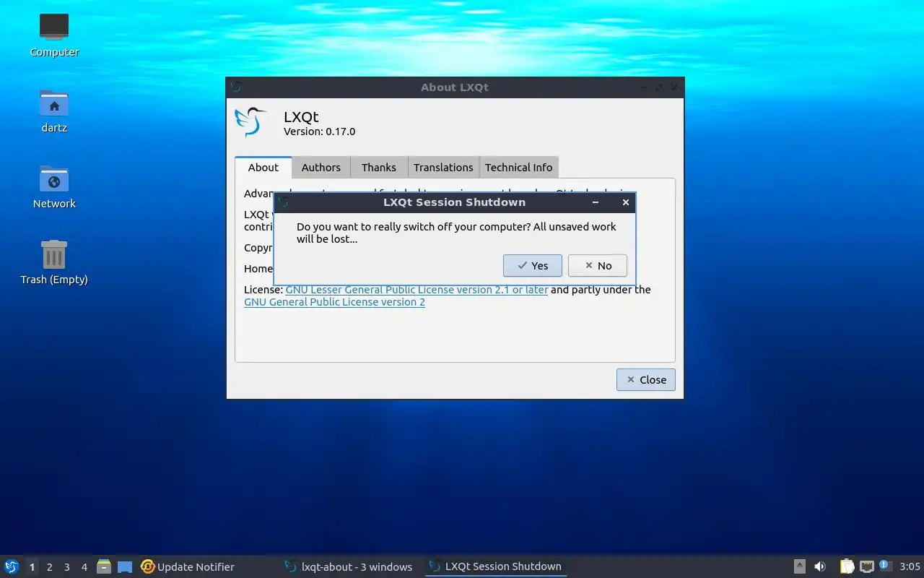The image size is (924, 578).
Task: Switch to virtual desktop 2
Action: coord(49,567)
